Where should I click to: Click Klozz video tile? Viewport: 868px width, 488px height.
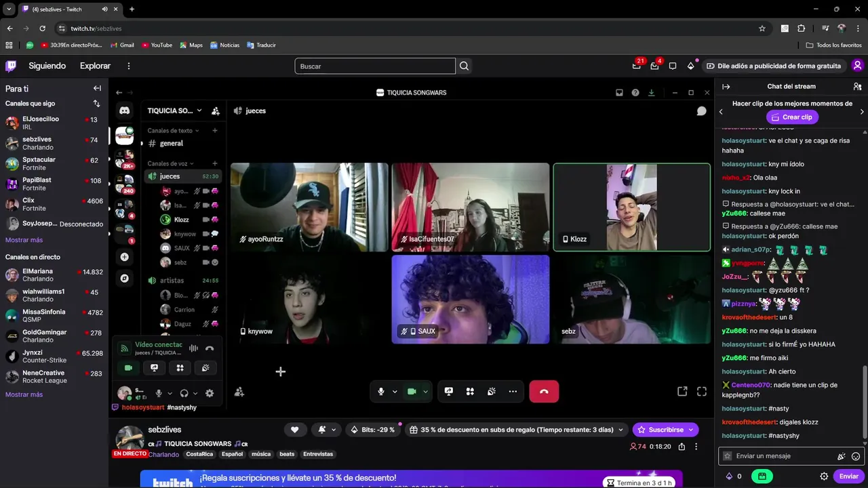click(x=632, y=207)
